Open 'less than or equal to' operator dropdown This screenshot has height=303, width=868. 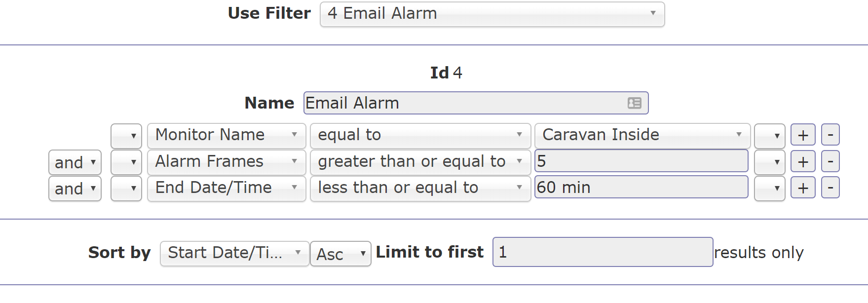(420, 188)
